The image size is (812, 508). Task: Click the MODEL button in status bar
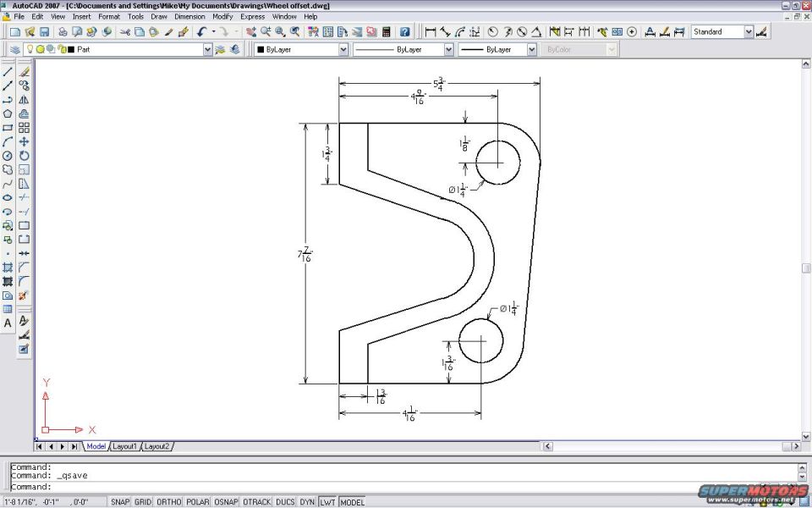click(x=353, y=502)
